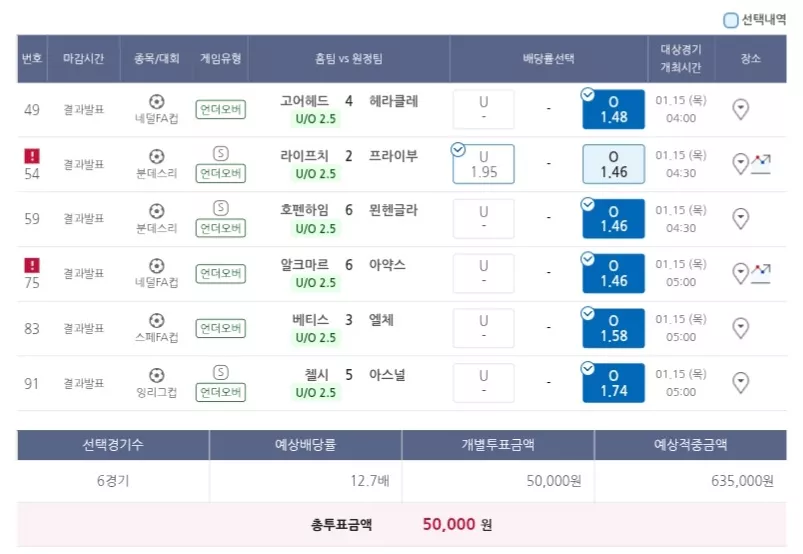Click 언더오버 game type tag for match 91

[221, 392]
